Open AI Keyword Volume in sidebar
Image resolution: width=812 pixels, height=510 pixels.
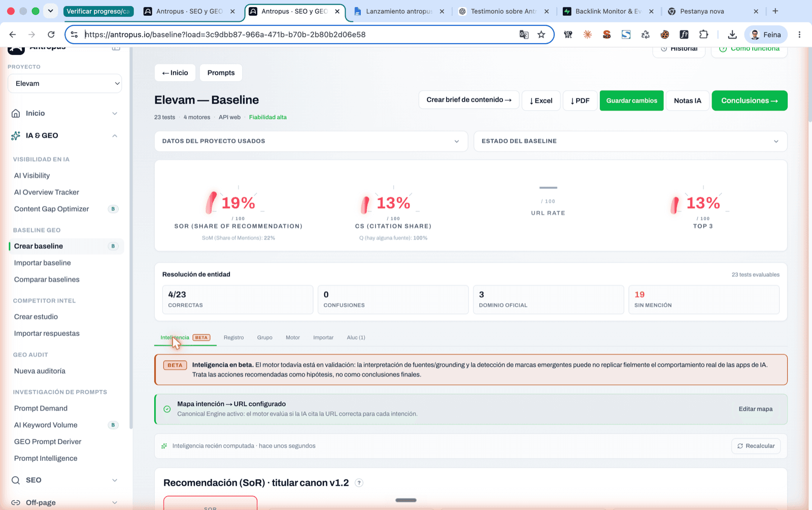46,425
